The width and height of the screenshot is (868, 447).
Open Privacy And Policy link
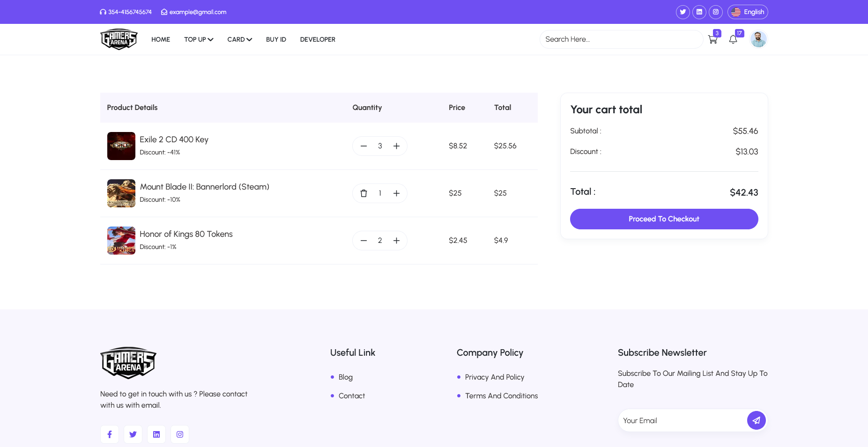495,377
